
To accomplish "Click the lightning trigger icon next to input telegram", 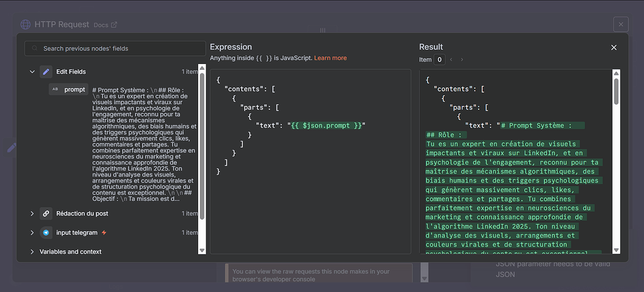I will (x=104, y=233).
